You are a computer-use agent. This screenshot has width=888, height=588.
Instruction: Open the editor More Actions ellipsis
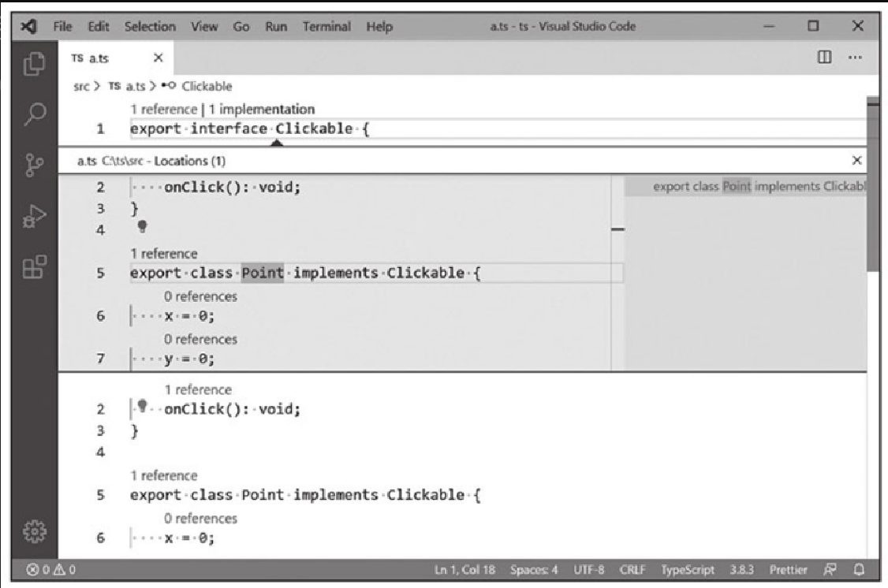pos(855,58)
